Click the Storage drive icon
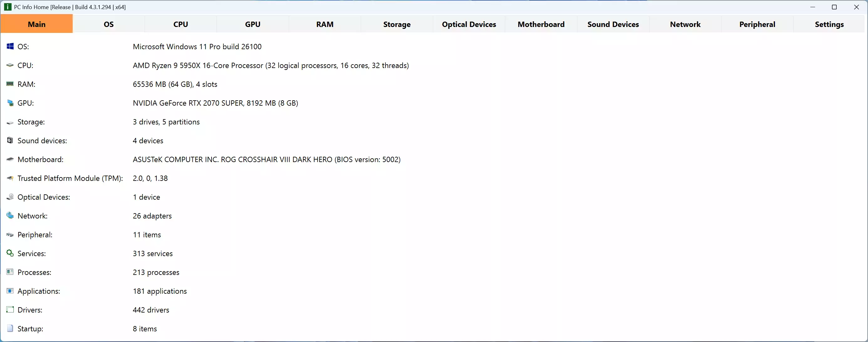The height and width of the screenshot is (342, 868). [x=10, y=122]
